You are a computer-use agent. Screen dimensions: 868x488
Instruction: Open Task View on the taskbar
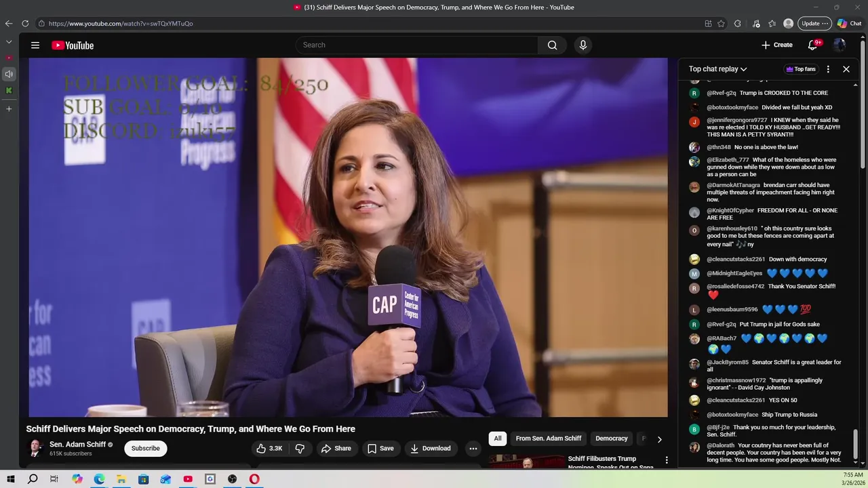54,479
